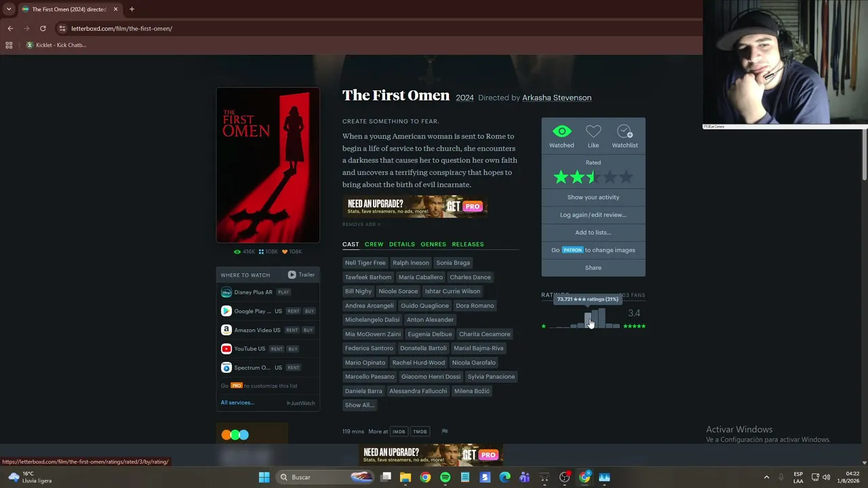Screen dimensions: 868x488
Task: Open cast member Nell Tiger Free
Action: tap(365, 263)
